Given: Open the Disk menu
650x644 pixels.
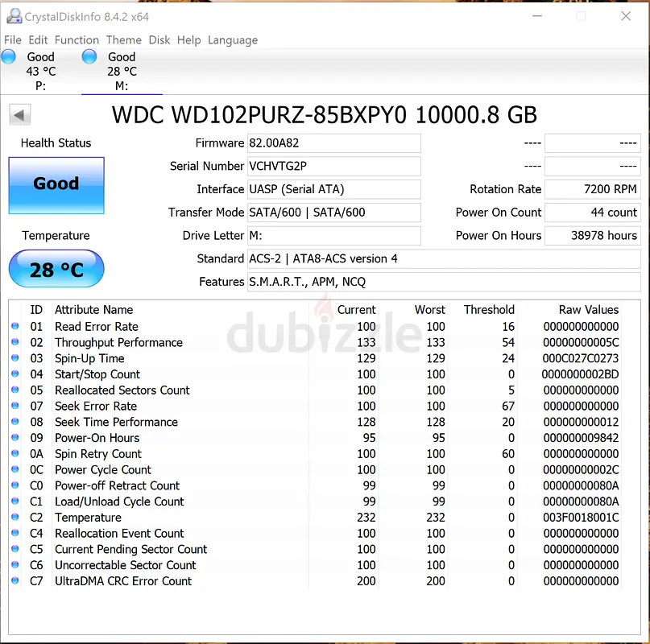Looking at the screenshot, I should 159,40.
